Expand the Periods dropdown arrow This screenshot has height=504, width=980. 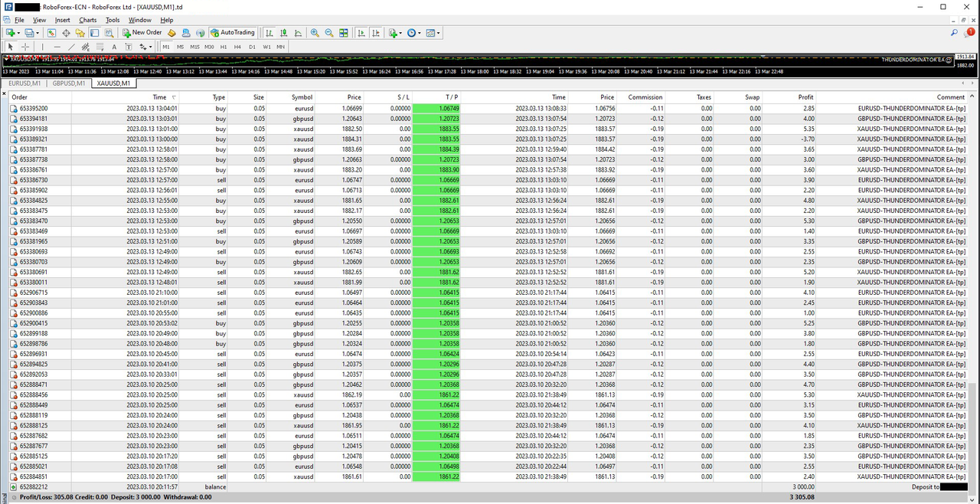420,33
